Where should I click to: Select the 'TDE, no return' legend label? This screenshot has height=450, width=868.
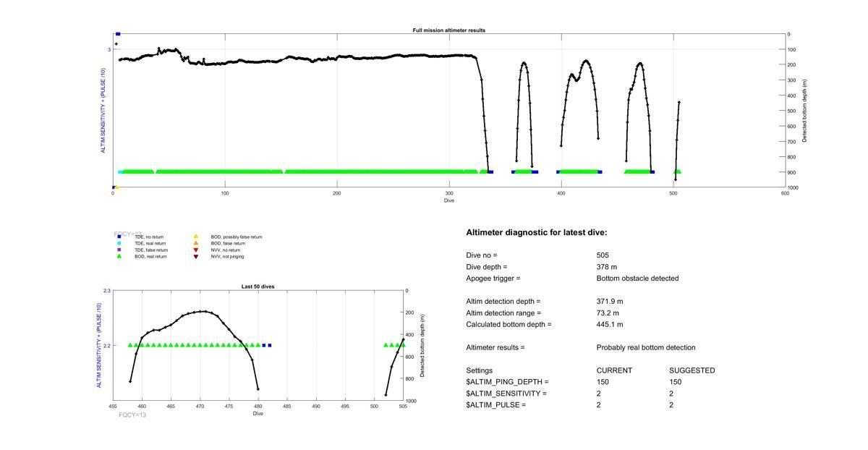(149, 237)
